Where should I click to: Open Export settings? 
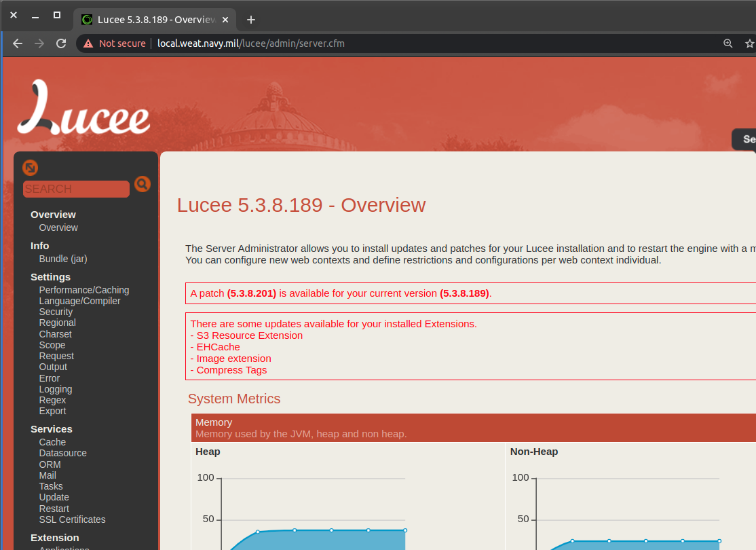[52, 411]
